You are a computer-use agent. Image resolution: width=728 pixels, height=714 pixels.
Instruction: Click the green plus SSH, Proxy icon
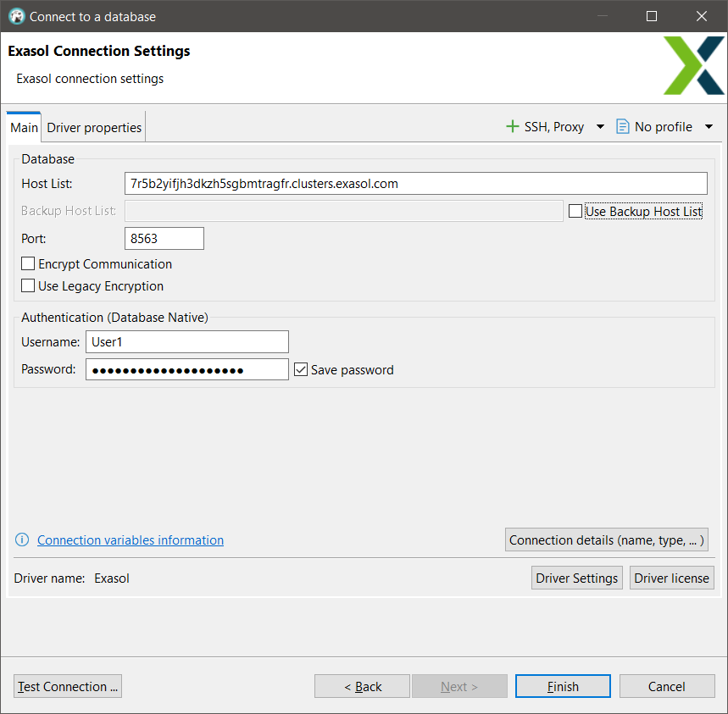pyautogui.click(x=512, y=127)
